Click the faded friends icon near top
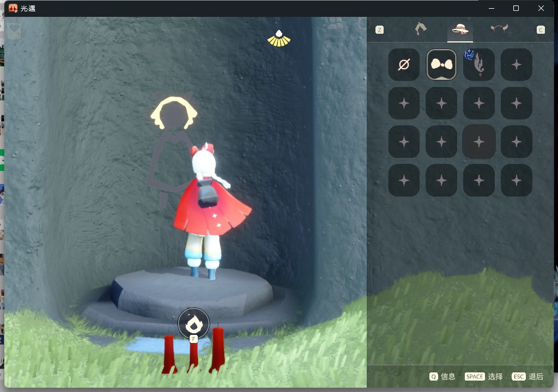Screen dimensions: 558x392 [x=335, y=23]
